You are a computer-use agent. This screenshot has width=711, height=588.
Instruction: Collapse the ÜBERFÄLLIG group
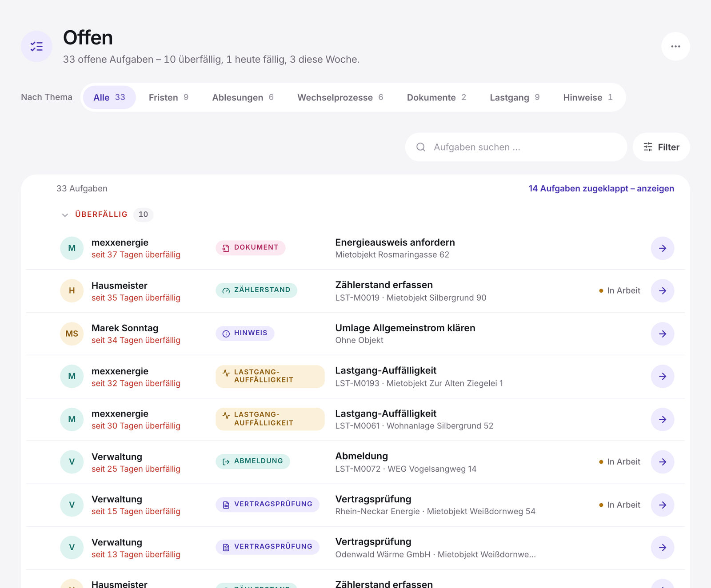point(65,215)
